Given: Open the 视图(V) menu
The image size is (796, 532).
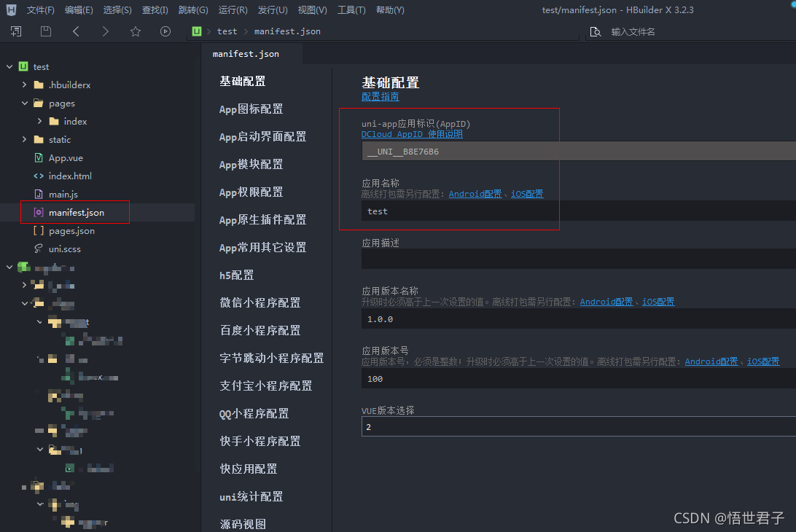Looking at the screenshot, I should point(312,9).
